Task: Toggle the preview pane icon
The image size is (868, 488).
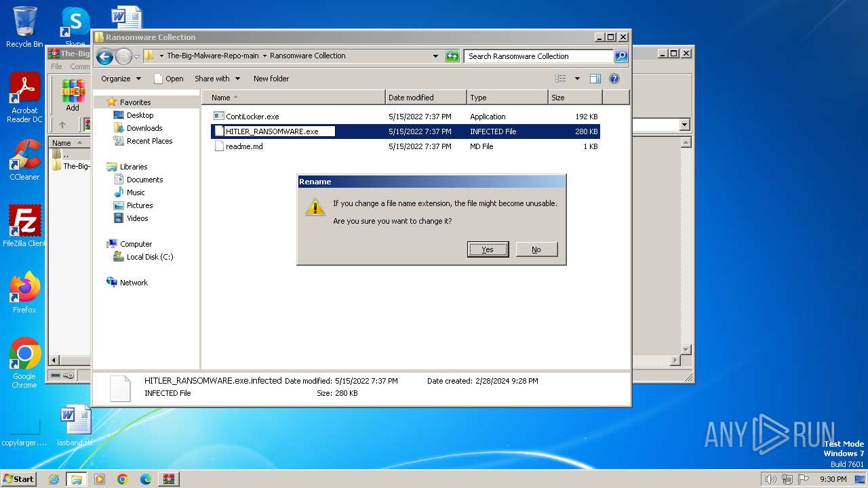Action: 595,79
